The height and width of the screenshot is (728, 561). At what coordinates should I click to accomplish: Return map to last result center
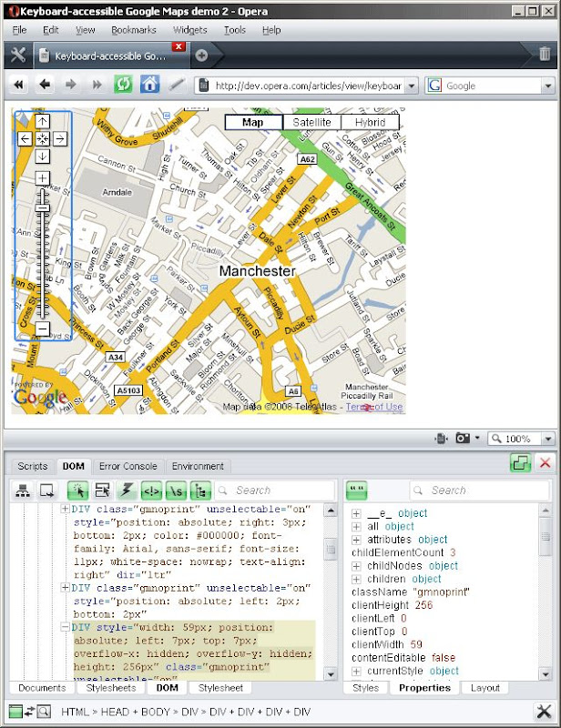[42, 138]
